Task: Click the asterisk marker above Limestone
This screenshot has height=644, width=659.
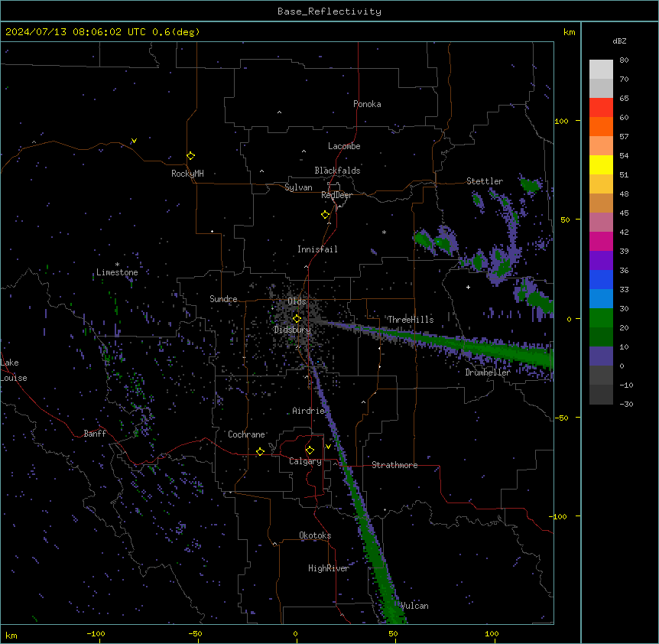Action: click(x=117, y=265)
